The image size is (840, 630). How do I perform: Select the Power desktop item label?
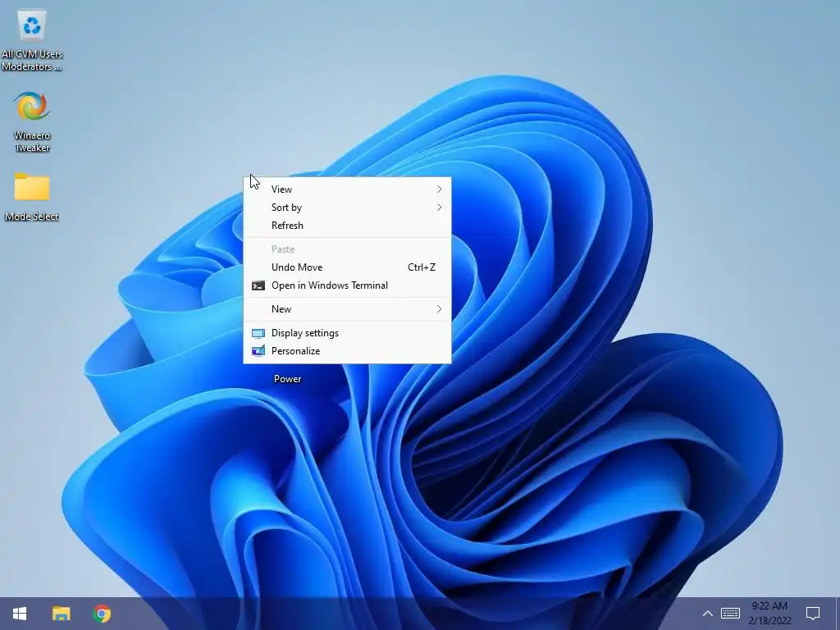point(288,379)
